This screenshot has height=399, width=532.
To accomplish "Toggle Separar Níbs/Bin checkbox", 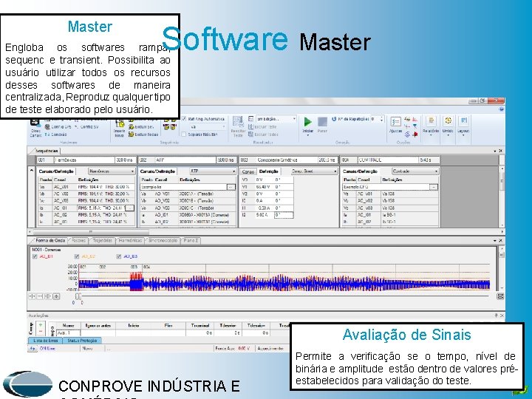I will (184, 134).
